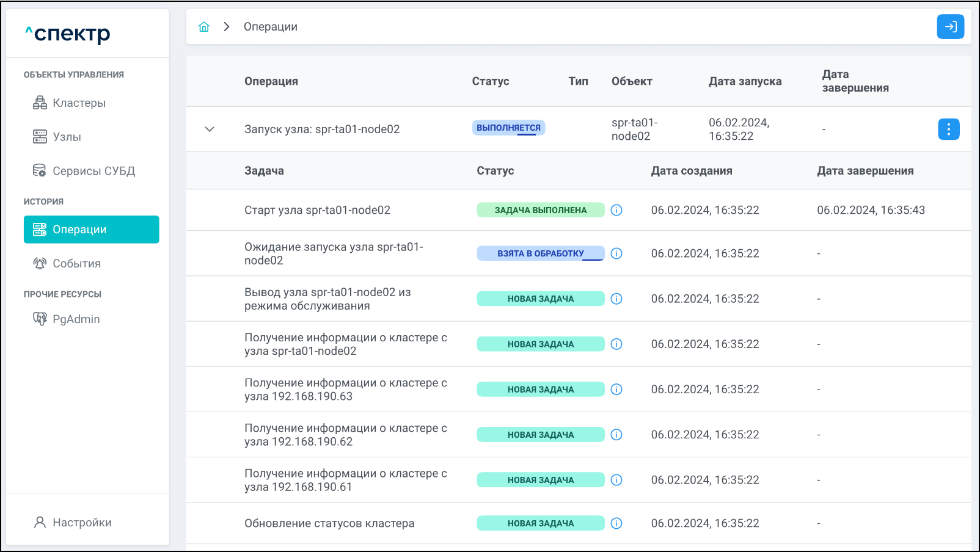The width and height of the screenshot is (980, 552).
Task: Open PgAdmin resource link
Action: coord(76,319)
